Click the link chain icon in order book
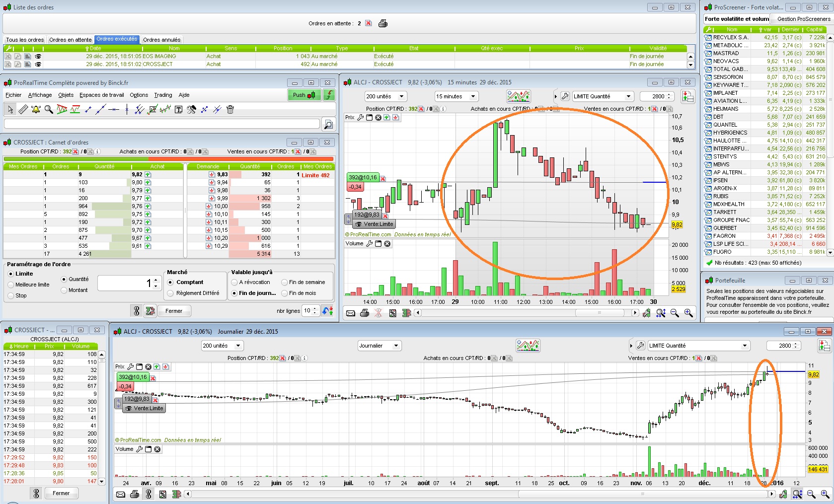 tap(137, 311)
